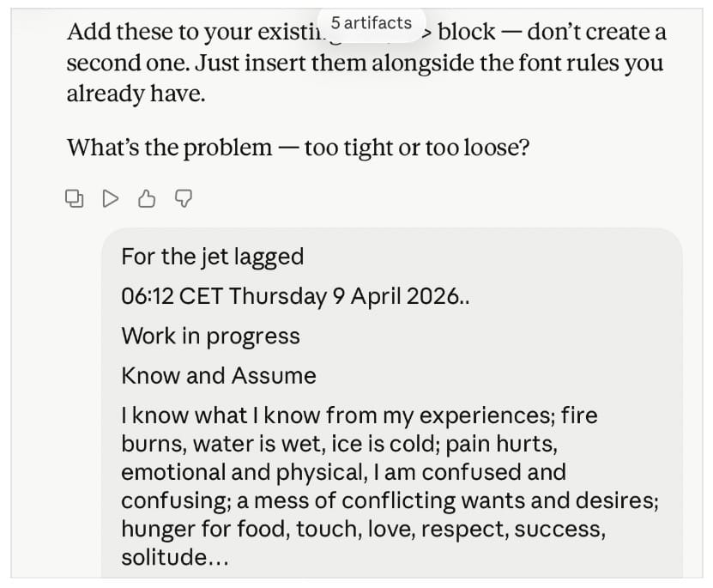
Task: Click the "Work in progress" line
Action: (210, 336)
